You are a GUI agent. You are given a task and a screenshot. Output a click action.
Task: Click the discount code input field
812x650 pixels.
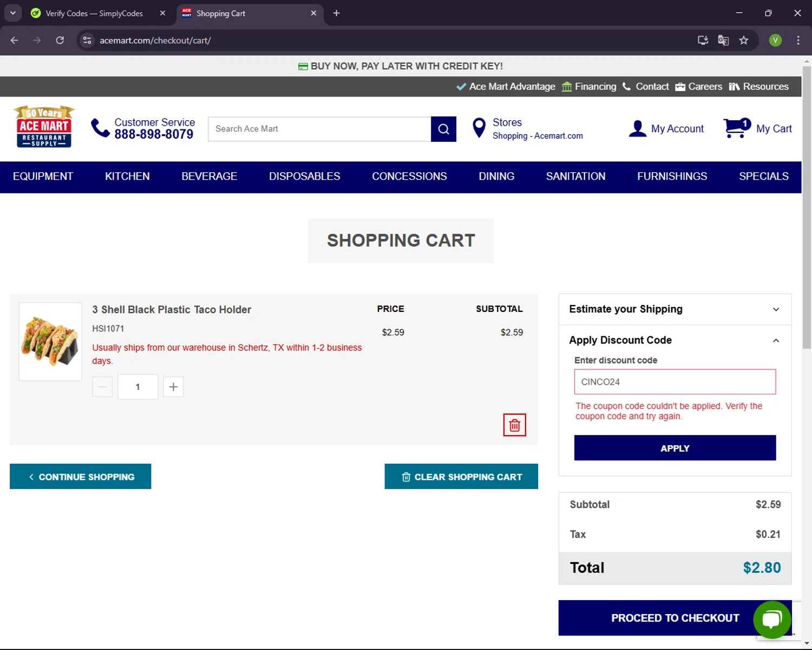click(675, 382)
